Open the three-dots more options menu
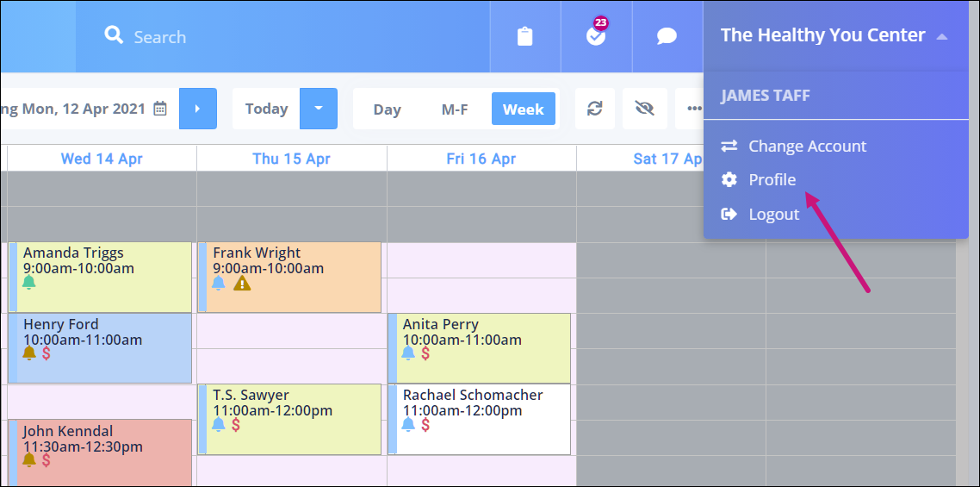The width and height of the screenshot is (980, 487). (694, 109)
